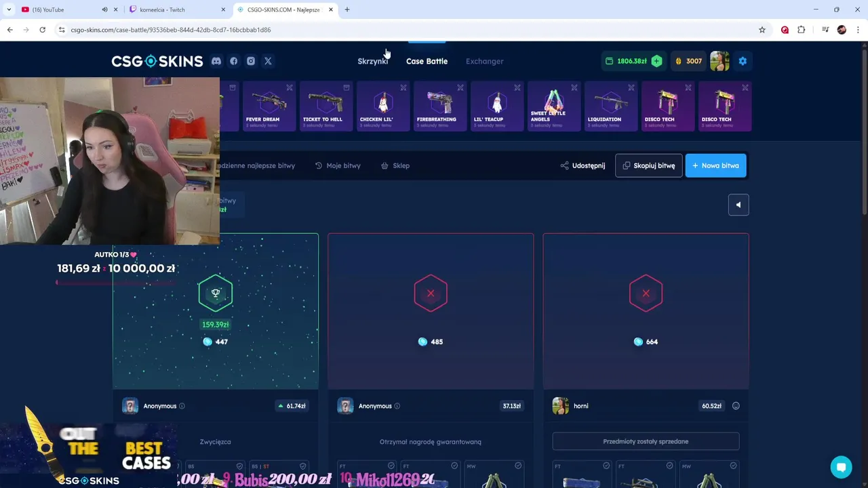Click the red X hexagon above 485
The width and height of the screenshot is (868, 488).
click(431, 293)
